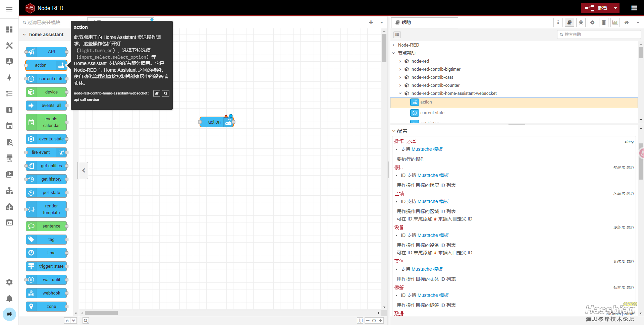Follow the Mustache 模板 link under 实体
The width and height of the screenshot is (644, 325).
pos(427,269)
